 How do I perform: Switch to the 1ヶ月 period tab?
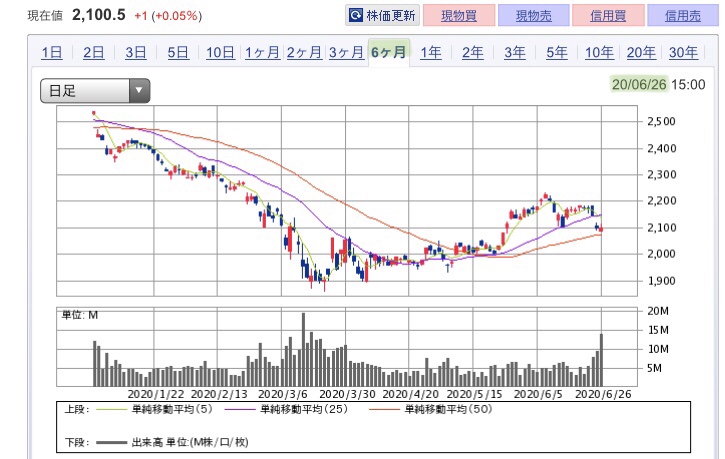(x=262, y=54)
